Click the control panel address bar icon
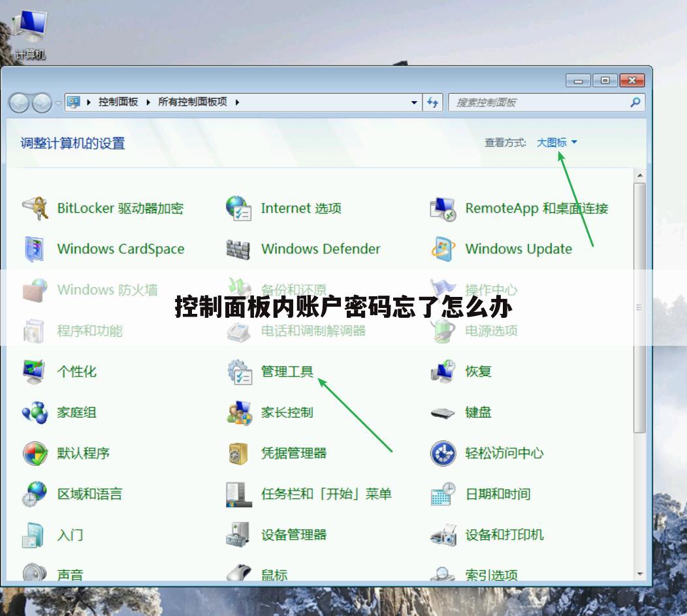This screenshot has height=616, width=687. tap(74, 102)
